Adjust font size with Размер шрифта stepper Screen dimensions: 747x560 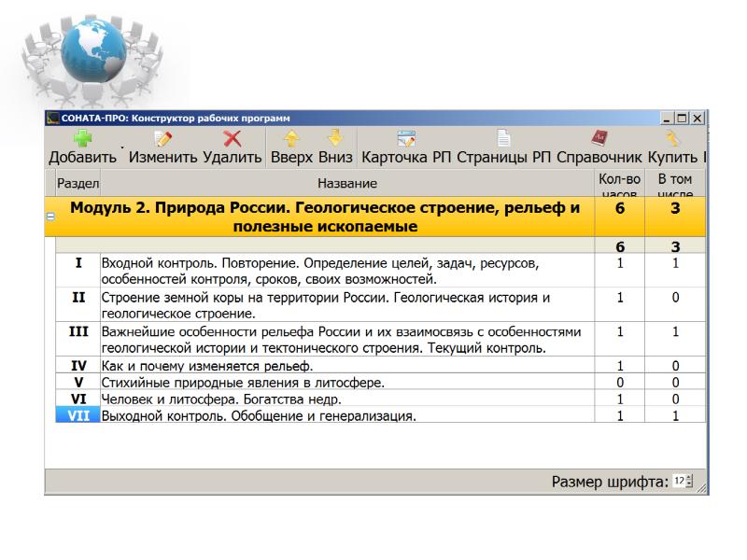[x=689, y=482]
